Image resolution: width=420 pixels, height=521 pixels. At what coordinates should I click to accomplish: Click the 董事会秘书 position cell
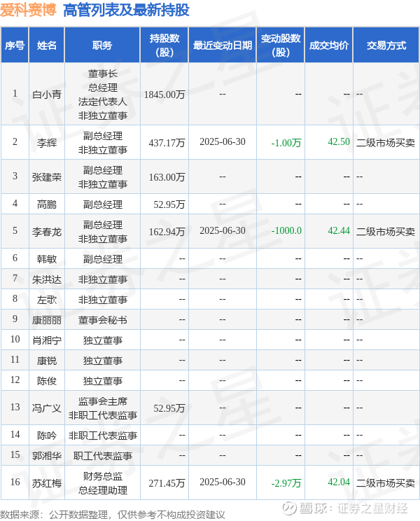click(103, 320)
